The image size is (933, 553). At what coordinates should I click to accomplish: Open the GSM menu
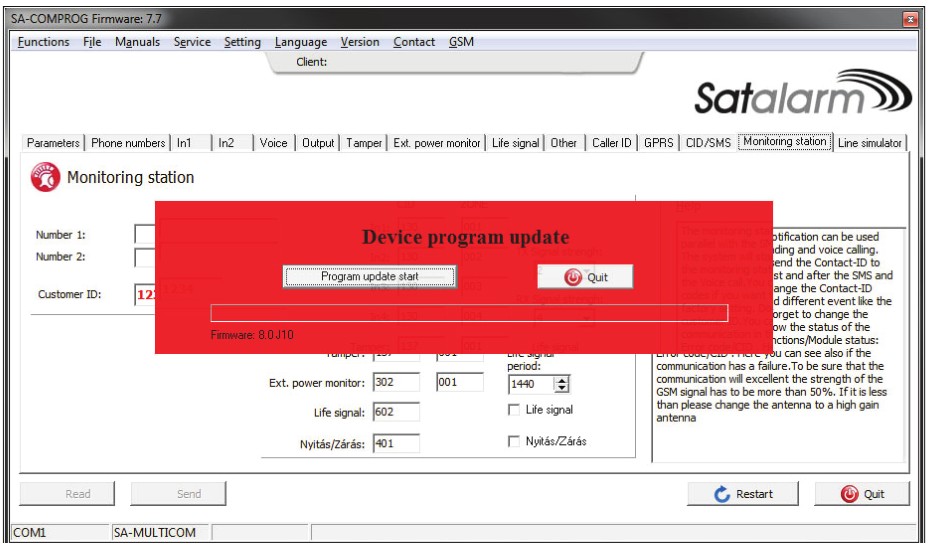click(x=461, y=42)
